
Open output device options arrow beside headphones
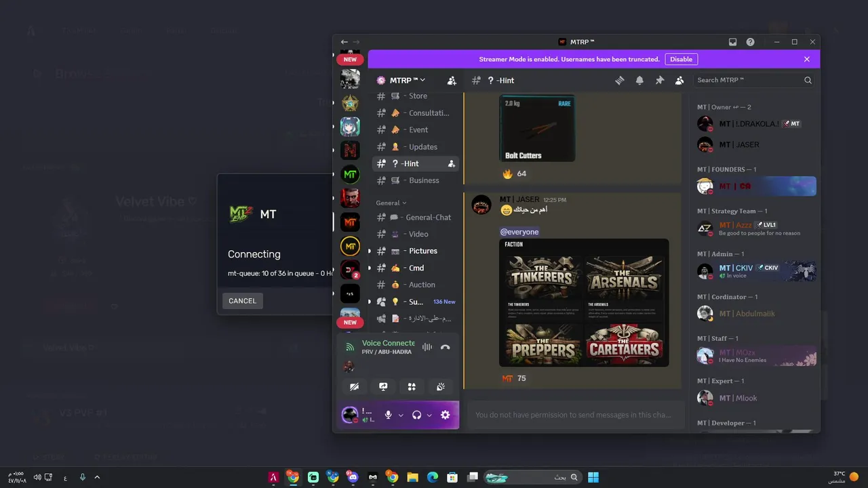click(x=429, y=415)
